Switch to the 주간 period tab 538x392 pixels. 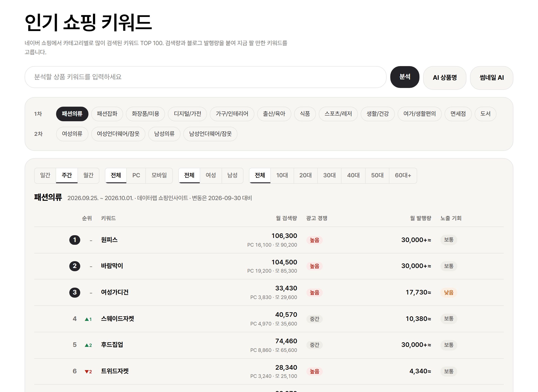coord(67,175)
